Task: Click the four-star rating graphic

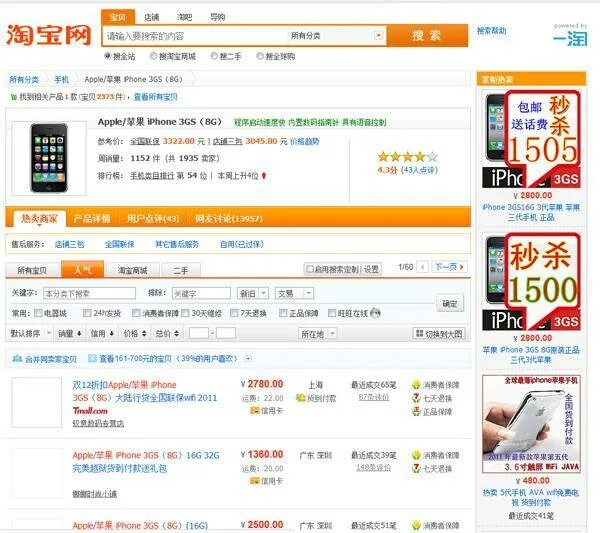Action: tap(407, 156)
